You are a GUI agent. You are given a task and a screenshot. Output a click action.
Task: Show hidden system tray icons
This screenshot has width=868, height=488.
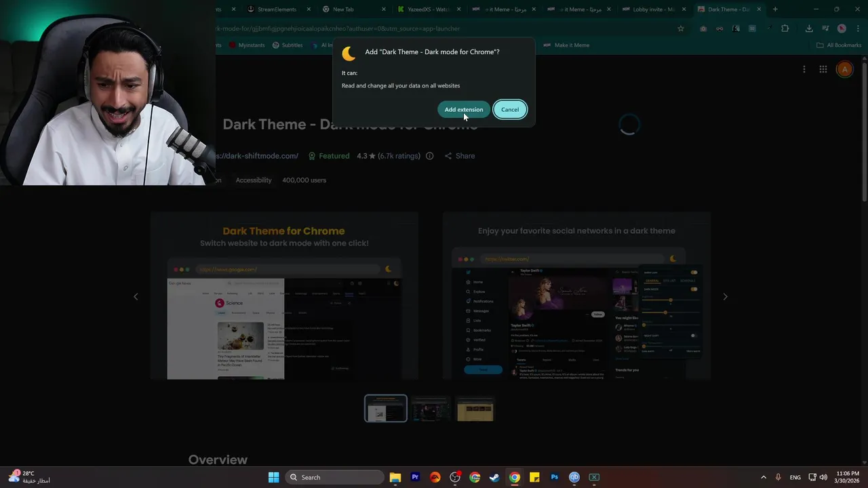pos(764,477)
